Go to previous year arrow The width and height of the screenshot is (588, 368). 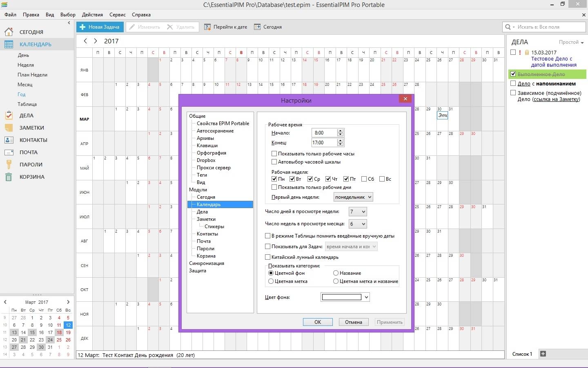click(85, 41)
